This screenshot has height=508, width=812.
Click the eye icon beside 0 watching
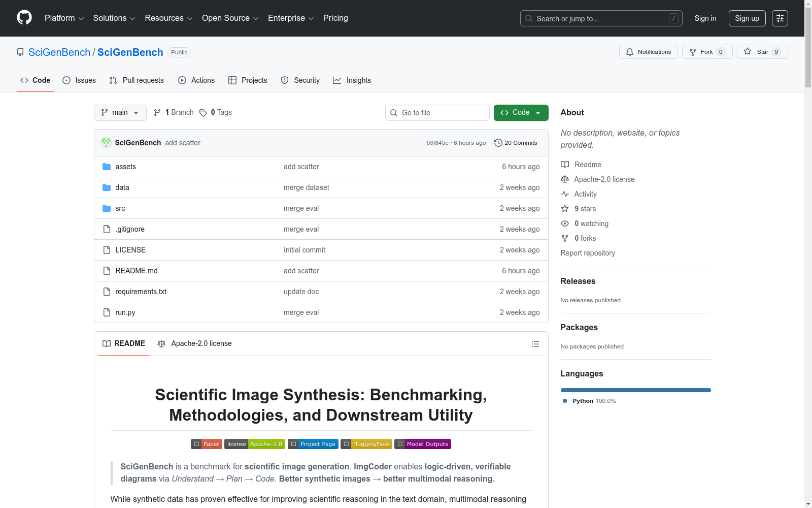[x=565, y=224]
